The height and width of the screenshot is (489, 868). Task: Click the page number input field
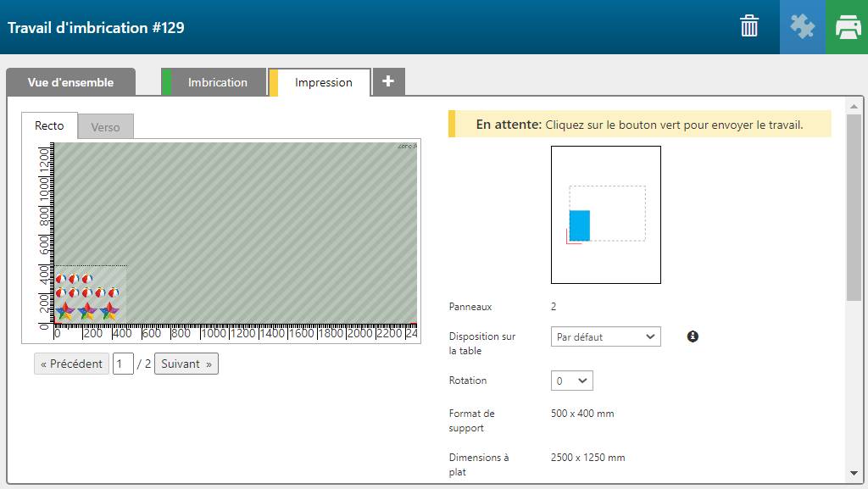(x=123, y=364)
